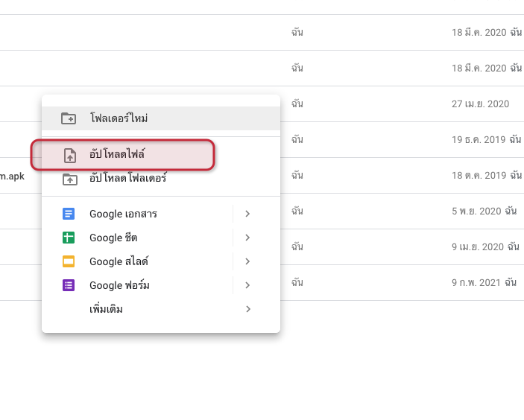Expand Google สไลด์ submenu arrow

pyautogui.click(x=247, y=261)
